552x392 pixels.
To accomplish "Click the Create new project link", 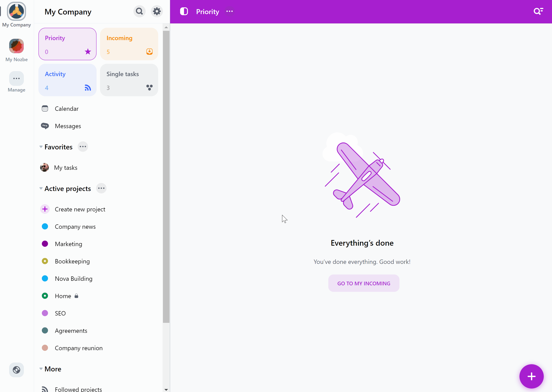I will click(80, 209).
